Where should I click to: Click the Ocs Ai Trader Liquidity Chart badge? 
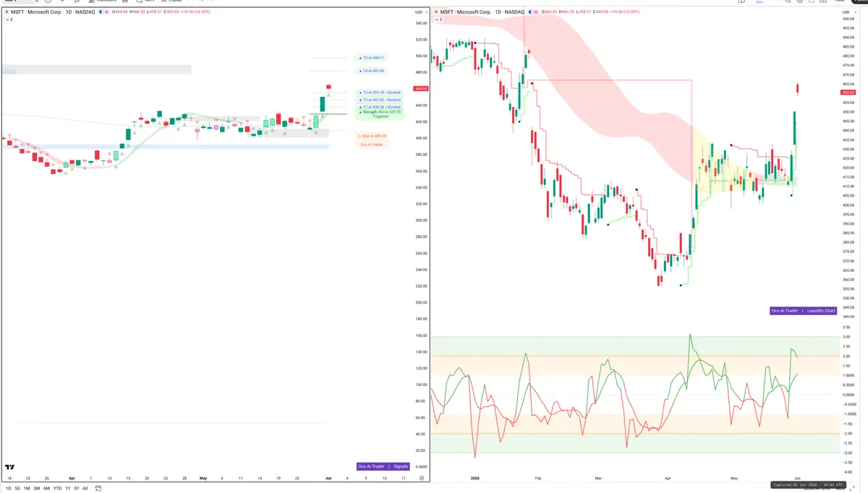pyautogui.click(x=804, y=311)
